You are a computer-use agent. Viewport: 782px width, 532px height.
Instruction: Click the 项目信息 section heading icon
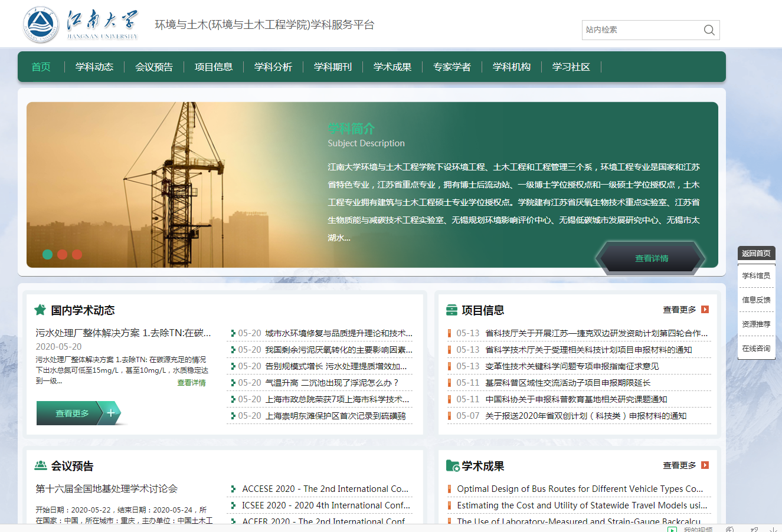(451, 310)
